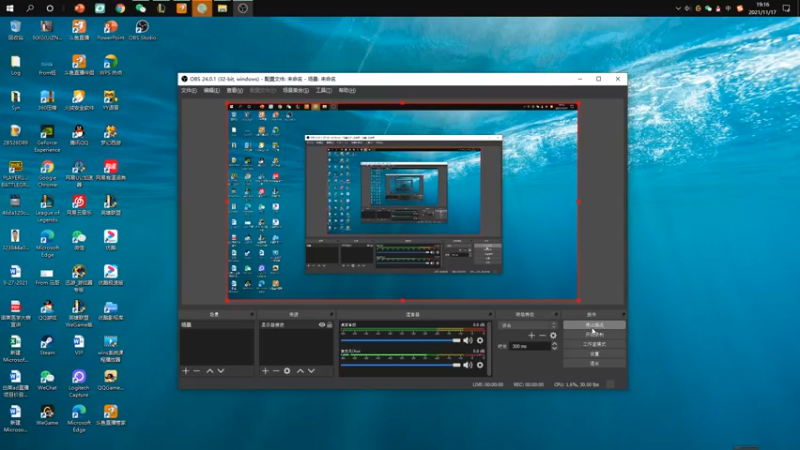Click the streaming (推流) button in Controls
800x450 pixels.
pos(594,325)
